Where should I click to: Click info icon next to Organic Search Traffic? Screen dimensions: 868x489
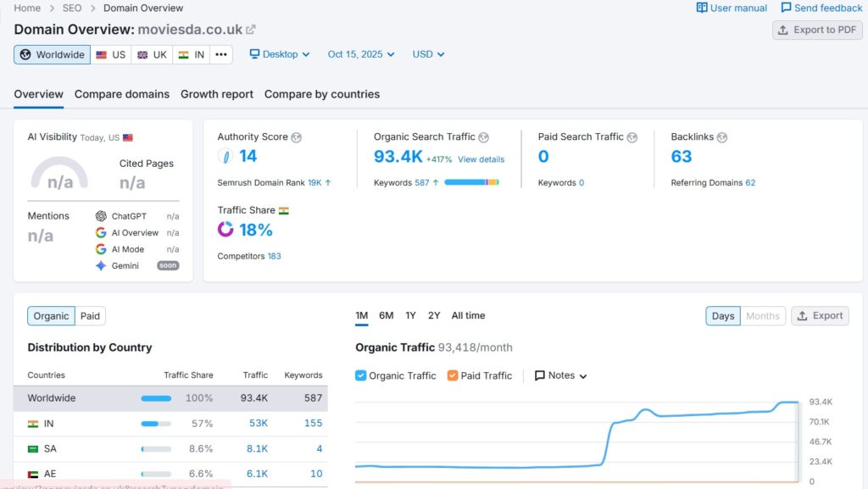coord(483,137)
